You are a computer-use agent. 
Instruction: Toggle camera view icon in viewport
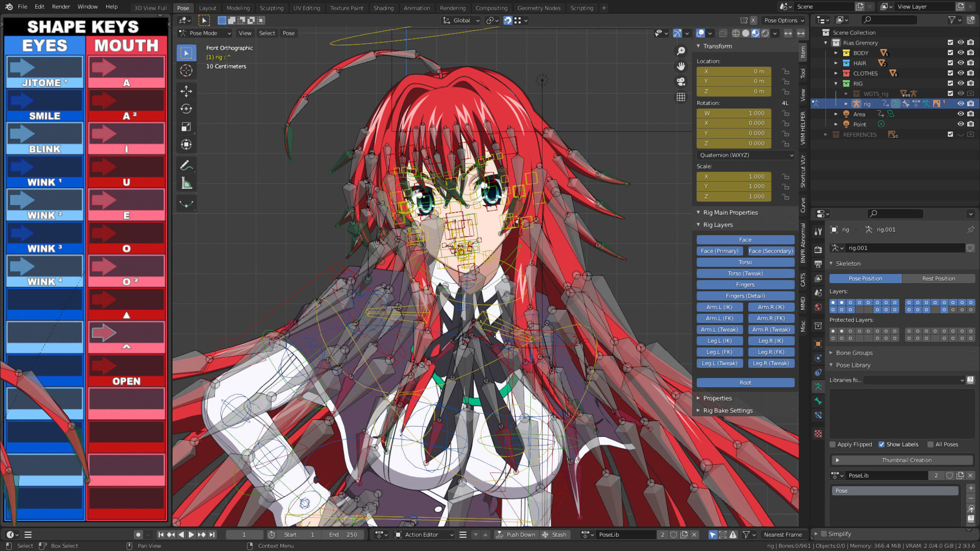click(681, 82)
